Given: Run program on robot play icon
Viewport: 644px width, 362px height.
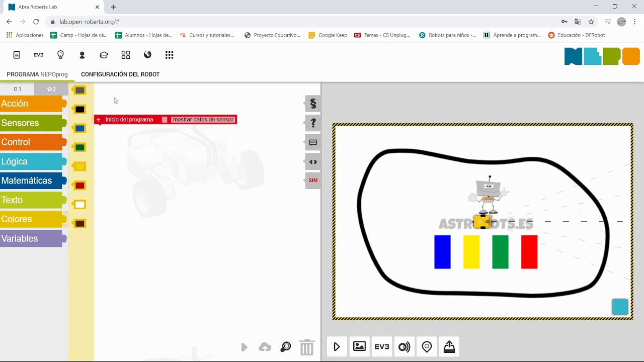Looking at the screenshot, I should click(x=244, y=347).
